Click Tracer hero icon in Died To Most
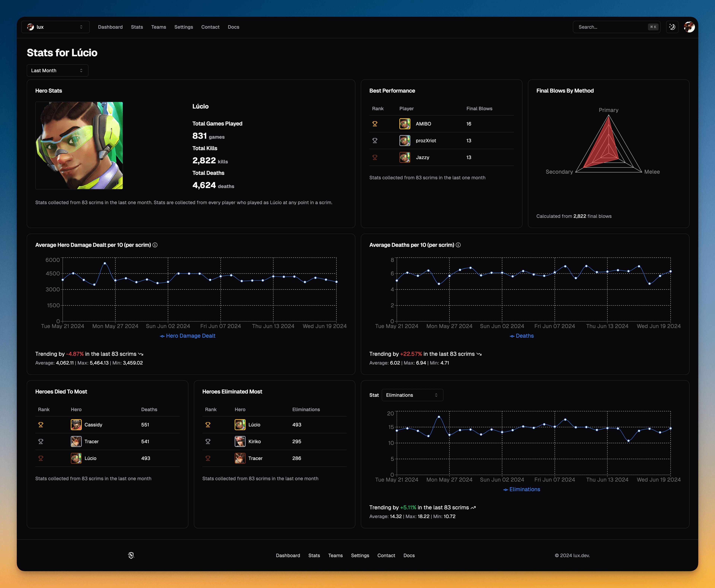The image size is (715, 588). point(76,441)
